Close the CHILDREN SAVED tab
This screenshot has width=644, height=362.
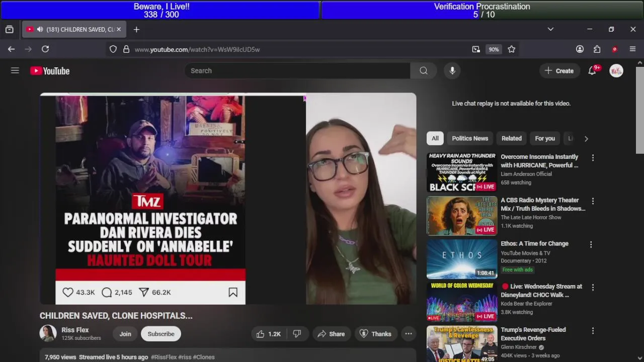coord(119,30)
